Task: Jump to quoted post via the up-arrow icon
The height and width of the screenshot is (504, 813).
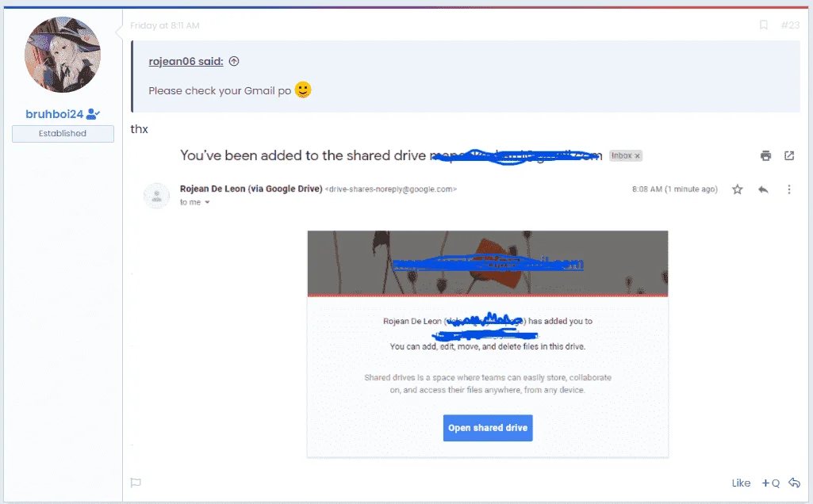Action: pos(234,61)
